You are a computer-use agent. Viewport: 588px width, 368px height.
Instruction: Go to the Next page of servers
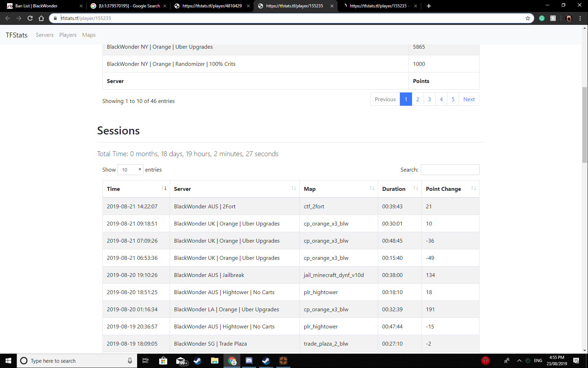(469, 99)
